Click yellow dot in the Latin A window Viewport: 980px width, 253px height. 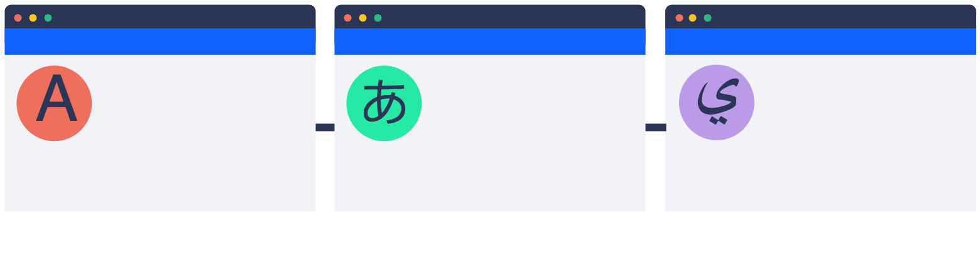point(33,18)
